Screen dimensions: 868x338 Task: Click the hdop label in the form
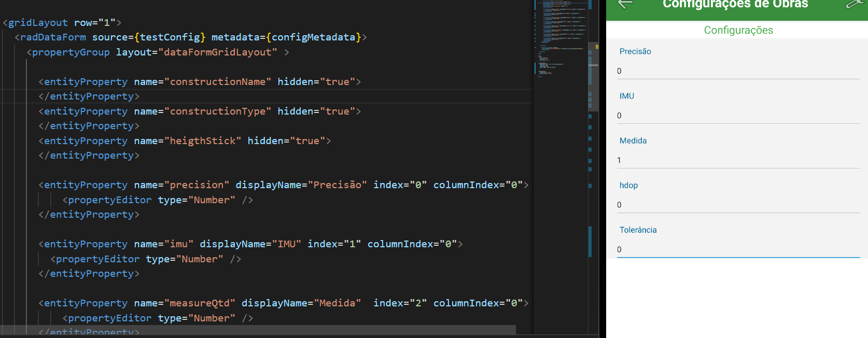628,185
